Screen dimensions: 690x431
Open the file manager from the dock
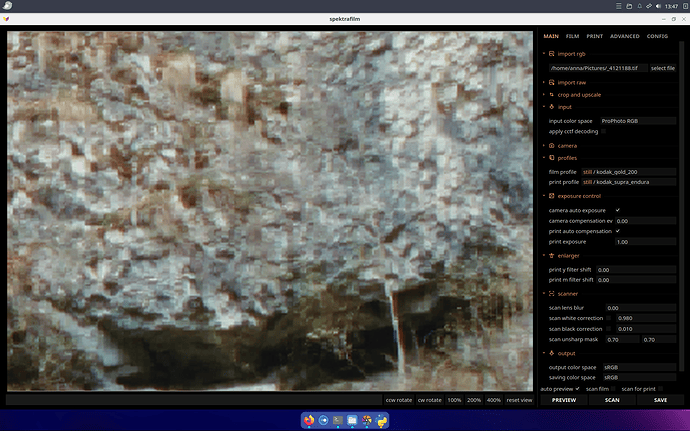(352, 420)
